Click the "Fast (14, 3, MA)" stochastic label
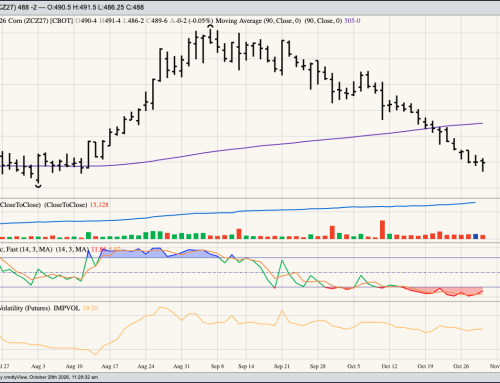500x383 pixels. tap(29, 249)
